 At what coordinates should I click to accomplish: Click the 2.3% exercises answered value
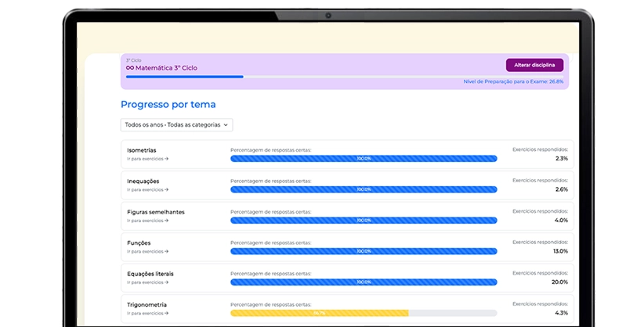click(562, 158)
